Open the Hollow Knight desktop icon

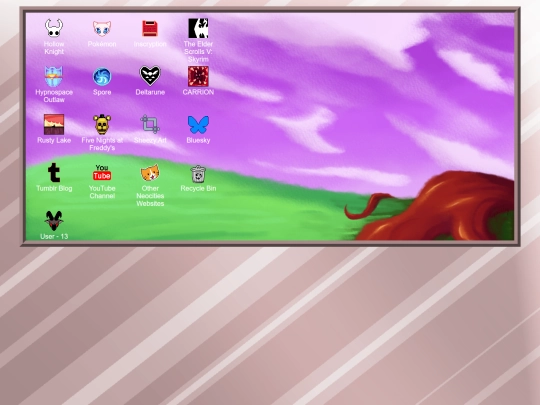54,28
